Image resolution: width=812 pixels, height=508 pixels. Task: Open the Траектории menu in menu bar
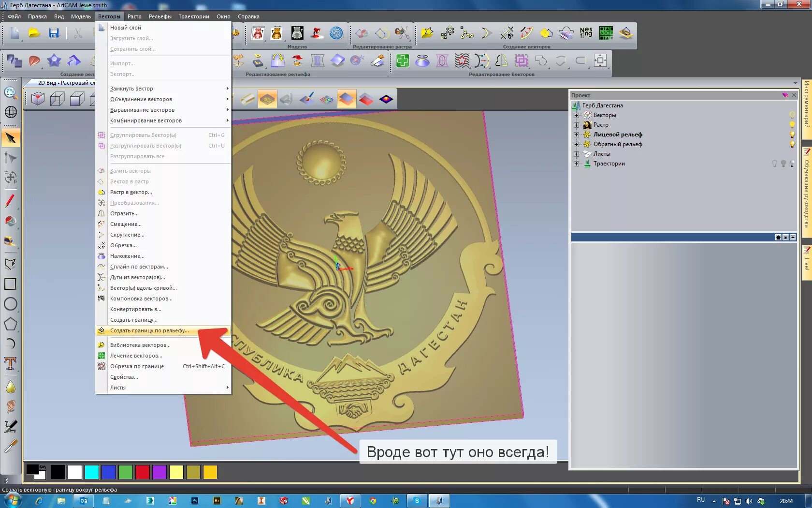(194, 16)
